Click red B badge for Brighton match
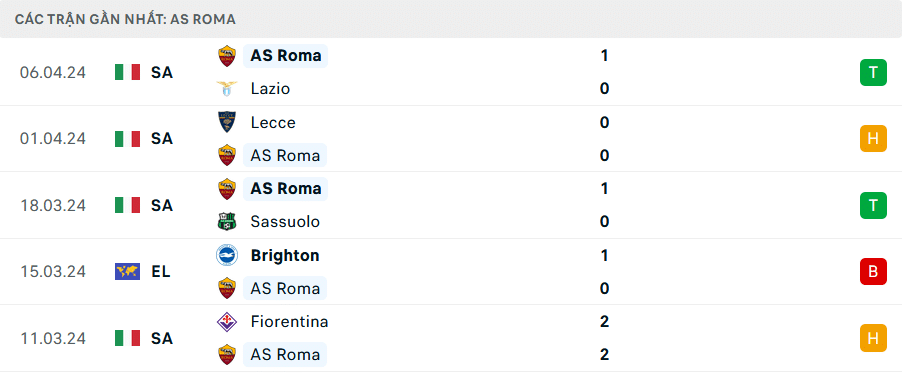Viewport: 902px width, 374px height. tap(873, 272)
